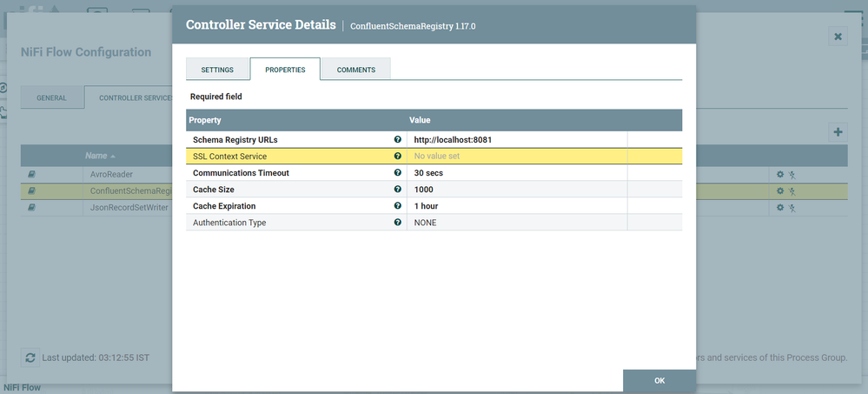Open AvroReader documentation book icon
This screenshot has width=868, height=394.
(x=31, y=175)
